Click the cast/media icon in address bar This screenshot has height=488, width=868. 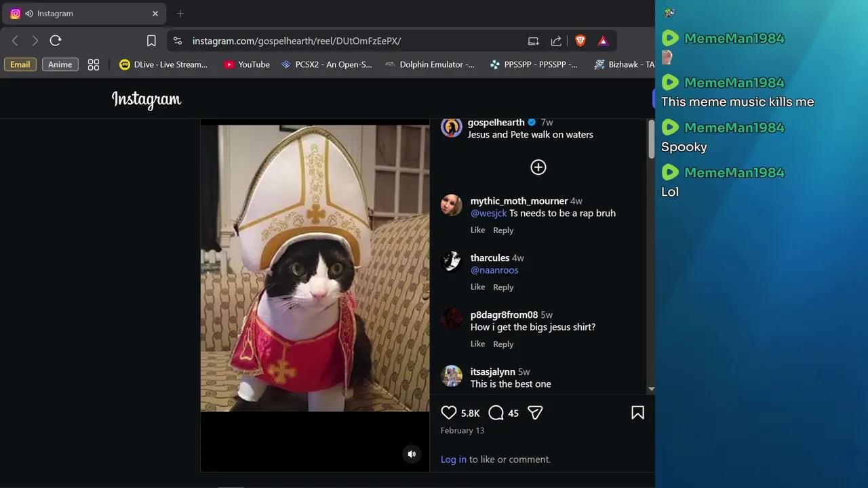[534, 41]
